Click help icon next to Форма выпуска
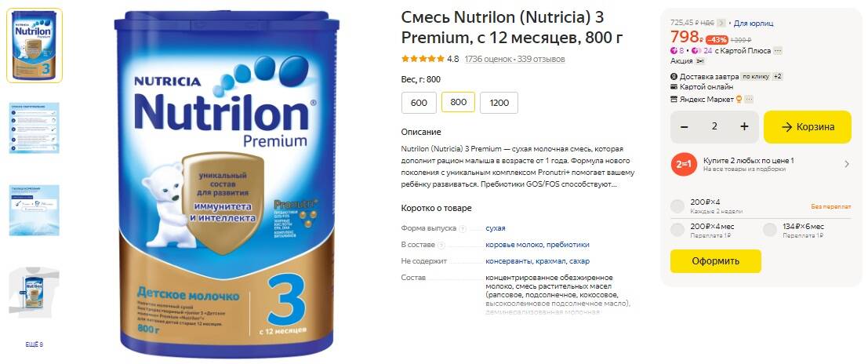The height and width of the screenshot is (364, 868). pos(463,228)
